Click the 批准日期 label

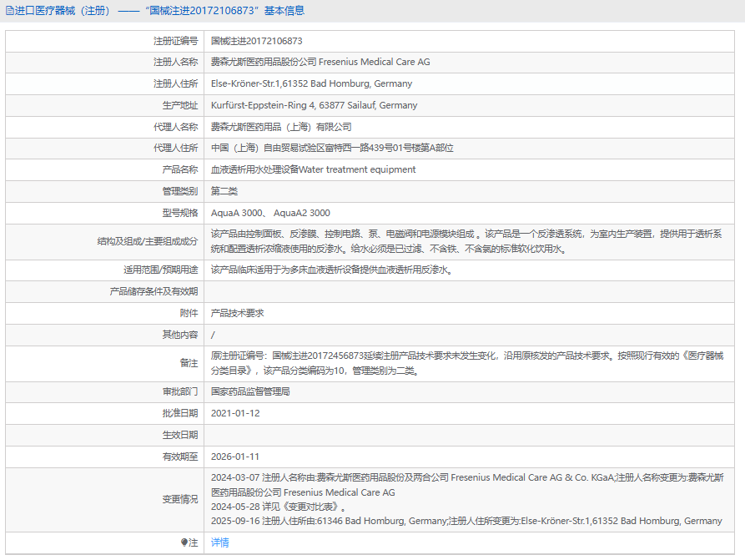tap(179, 414)
